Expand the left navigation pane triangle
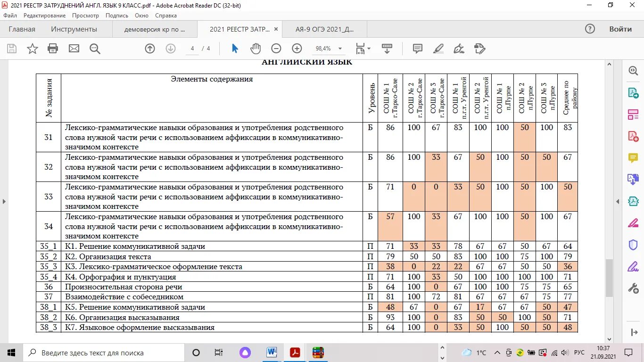Image resolution: width=644 pixels, height=362 pixels. tap(4, 202)
